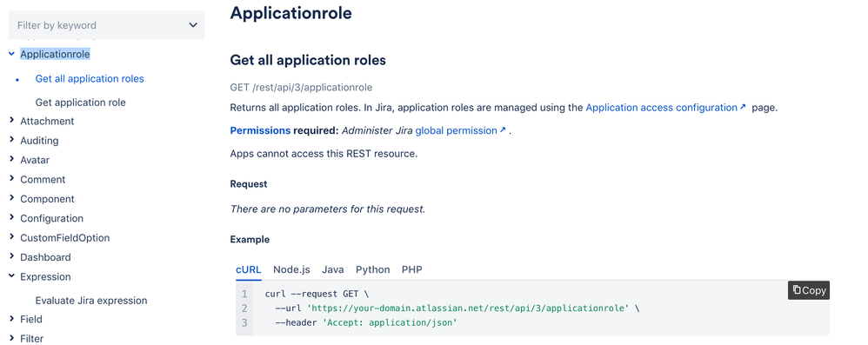Expand the Component section chevron
This screenshot has height=345, width=868.
[x=11, y=198]
